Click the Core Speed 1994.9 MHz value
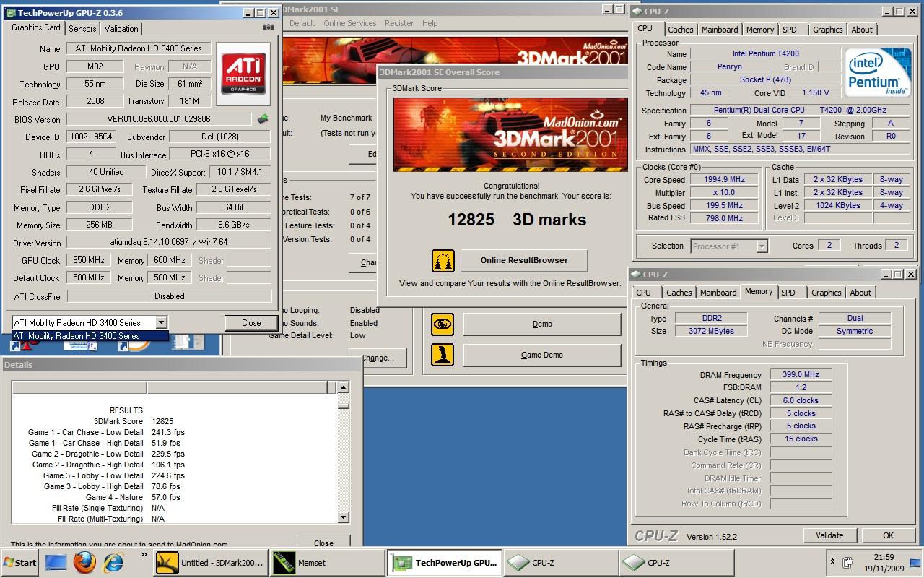Screen dimensions: 924x578 [x=724, y=180]
